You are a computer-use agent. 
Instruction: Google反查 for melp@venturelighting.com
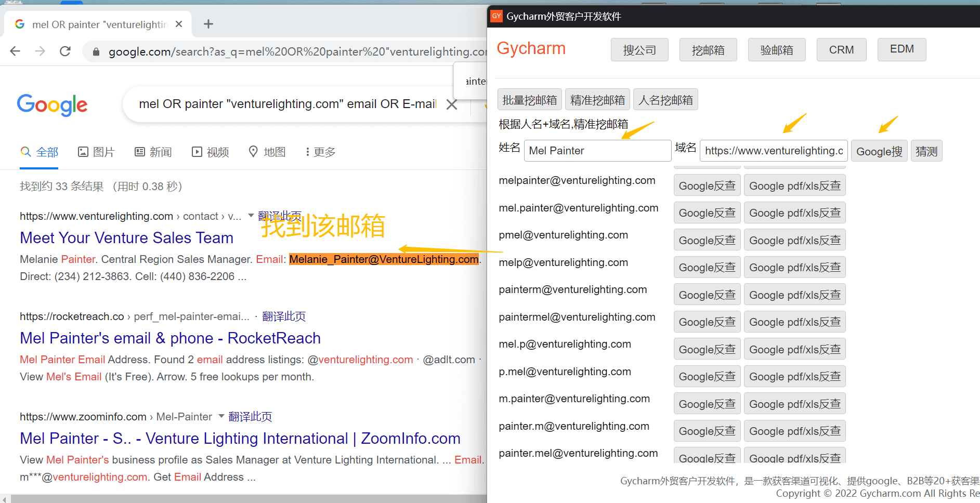coord(707,267)
